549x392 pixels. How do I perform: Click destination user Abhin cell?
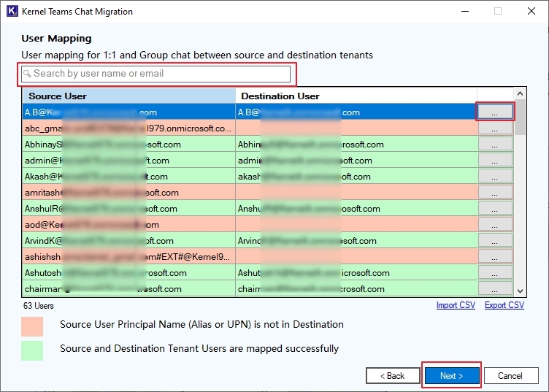pyautogui.click(x=356, y=145)
